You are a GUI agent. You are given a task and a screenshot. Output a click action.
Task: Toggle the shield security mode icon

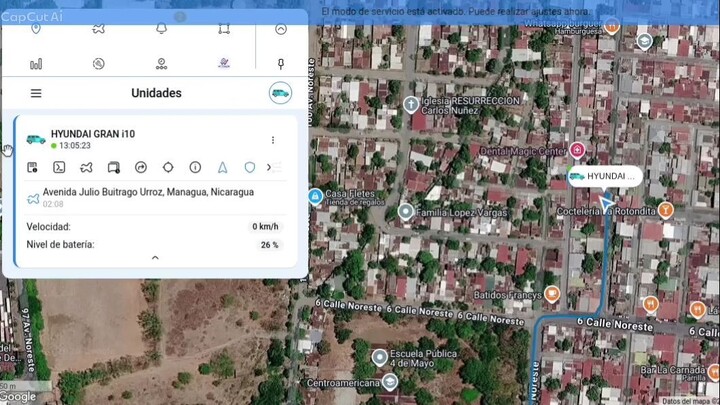pos(250,168)
